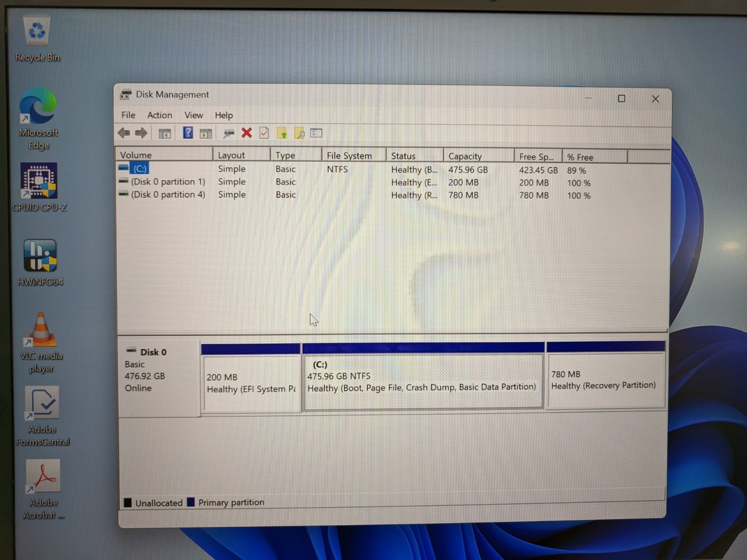747x560 pixels.
Task: Click the red X Delete icon
Action: pos(247,133)
